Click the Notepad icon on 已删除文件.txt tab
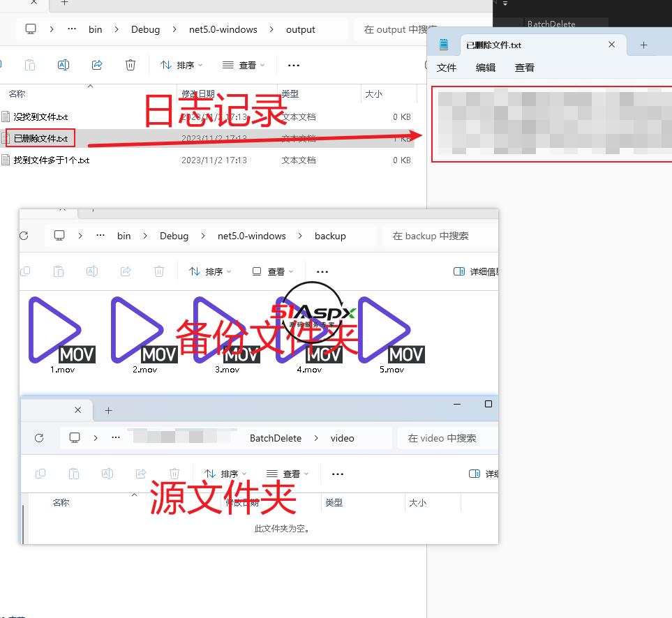 point(444,45)
